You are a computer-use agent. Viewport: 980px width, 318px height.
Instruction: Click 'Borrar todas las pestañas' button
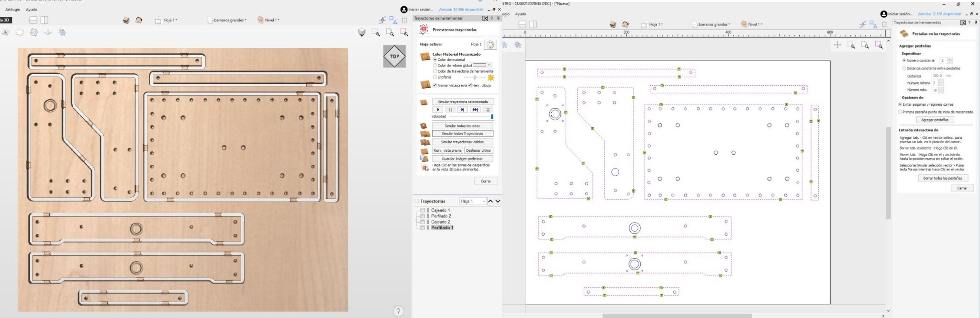tap(942, 178)
